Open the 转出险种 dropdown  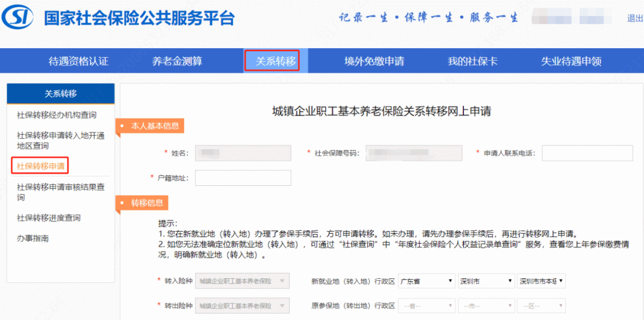click(243, 306)
